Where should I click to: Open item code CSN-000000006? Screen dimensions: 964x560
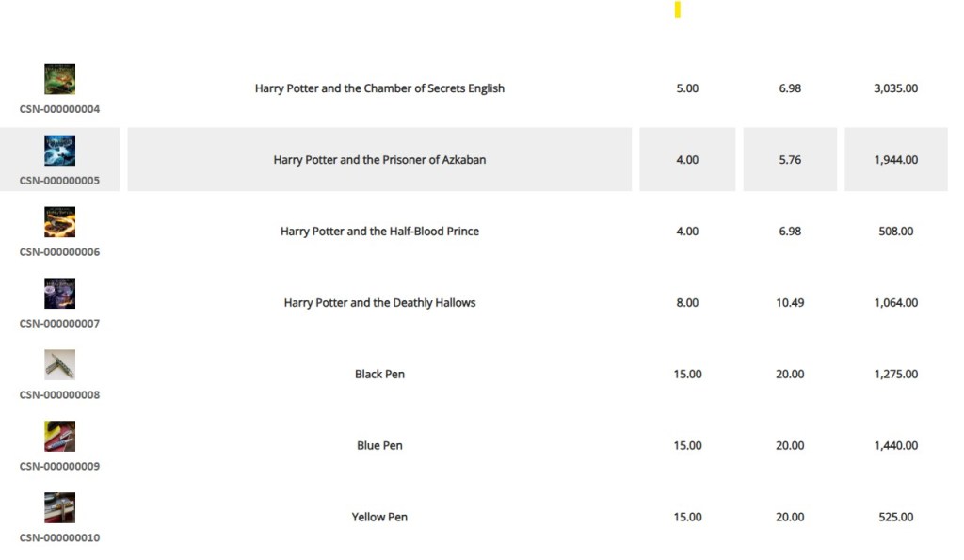[x=58, y=251]
